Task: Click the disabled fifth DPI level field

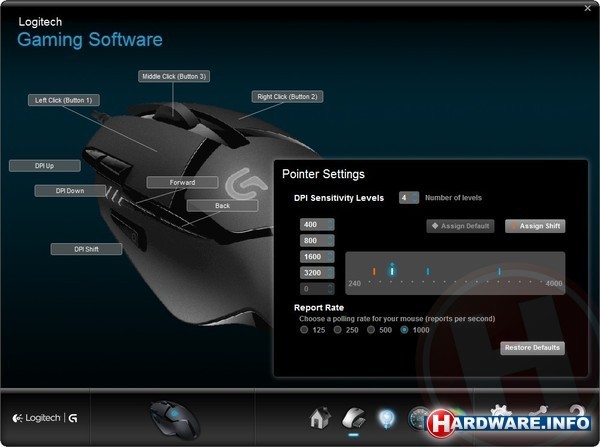Action: pyautogui.click(x=317, y=289)
